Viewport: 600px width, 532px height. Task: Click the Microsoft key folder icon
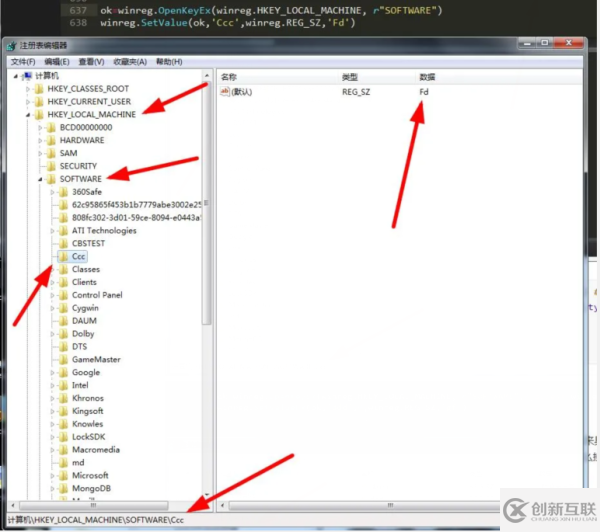point(63,475)
